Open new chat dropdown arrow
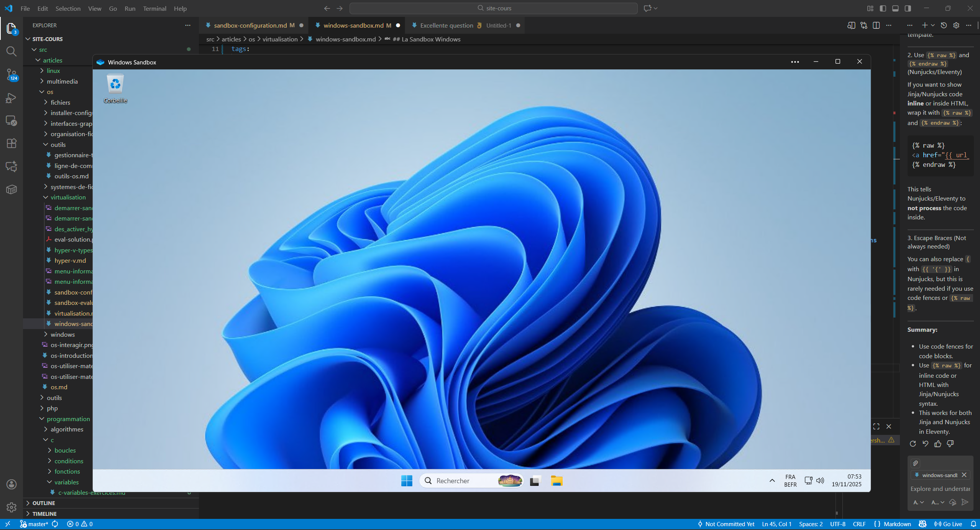Viewport: 980px width, 530px height. [932, 25]
